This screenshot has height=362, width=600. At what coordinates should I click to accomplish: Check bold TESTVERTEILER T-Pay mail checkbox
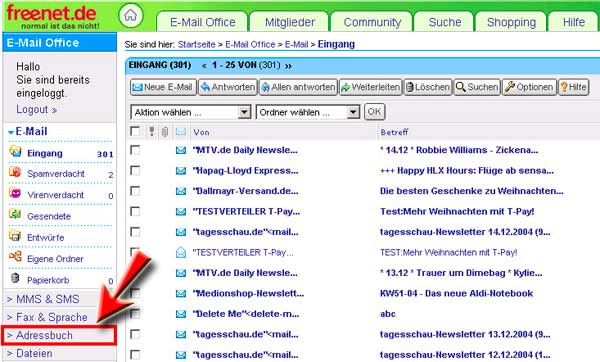(135, 211)
